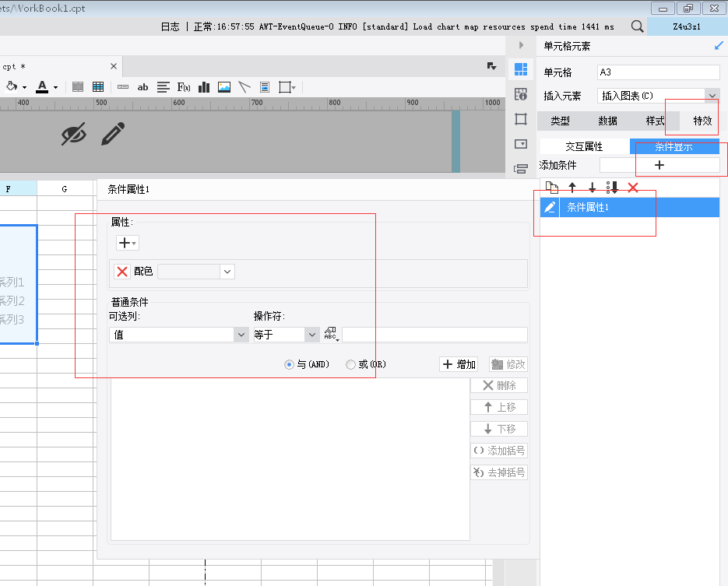Expand the 插入元素 dropdown
This screenshot has height=586, width=728.
click(712, 96)
